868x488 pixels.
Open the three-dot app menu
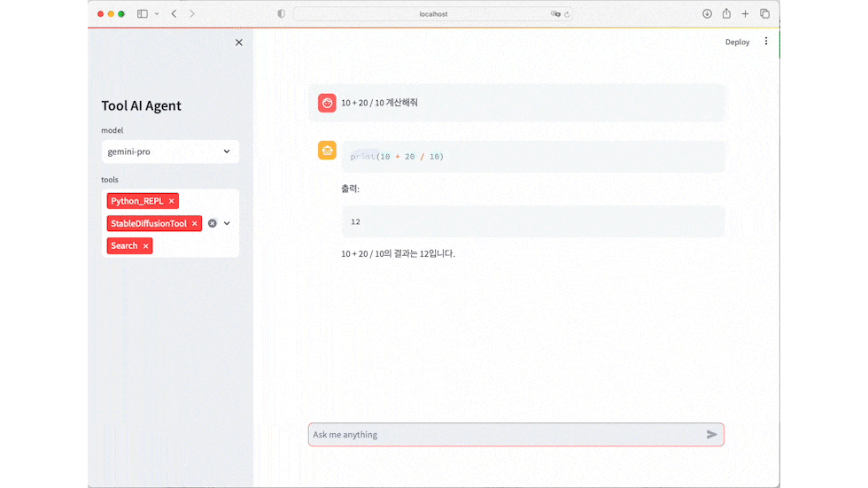click(766, 42)
